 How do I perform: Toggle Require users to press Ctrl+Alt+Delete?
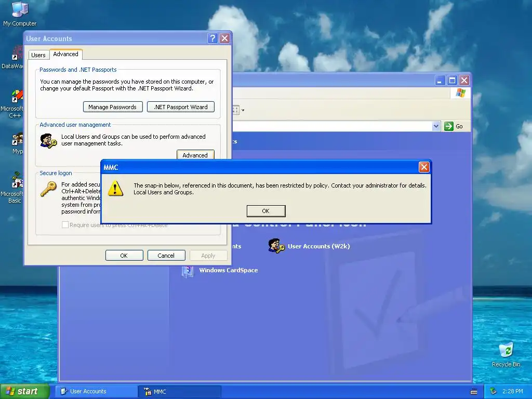pos(65,224)
